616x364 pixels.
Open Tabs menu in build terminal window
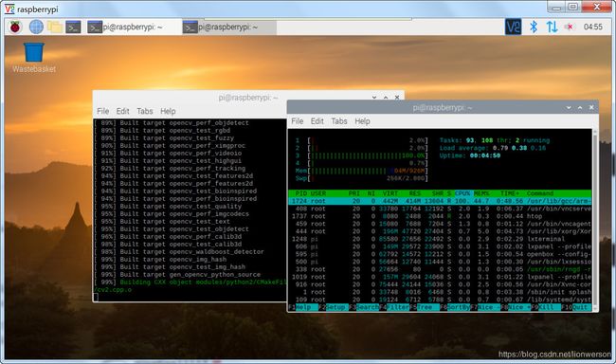coord(145,111)
